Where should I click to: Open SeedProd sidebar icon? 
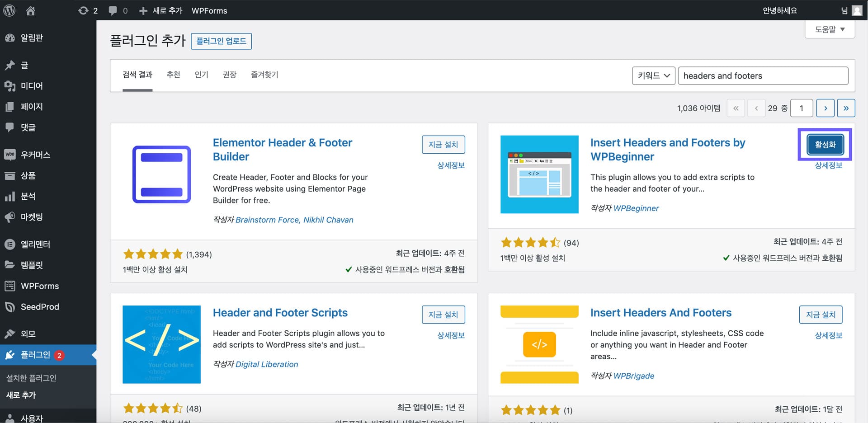point(10,307)
